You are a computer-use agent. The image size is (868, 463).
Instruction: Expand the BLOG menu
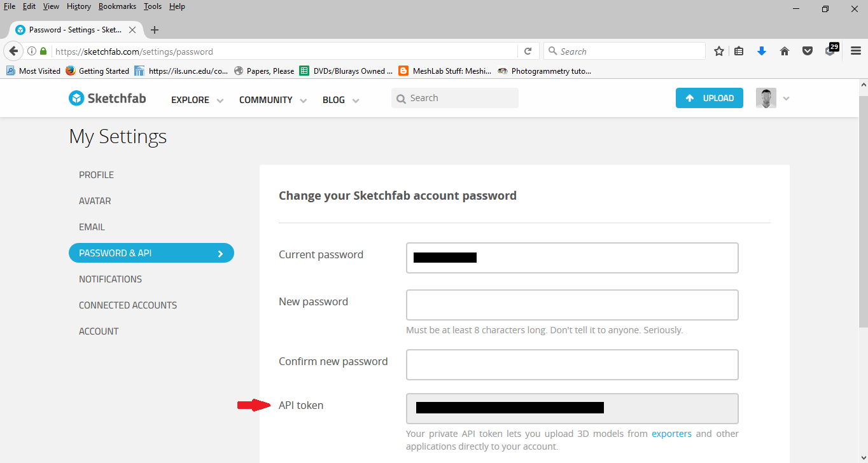click(x=341, y=100)
